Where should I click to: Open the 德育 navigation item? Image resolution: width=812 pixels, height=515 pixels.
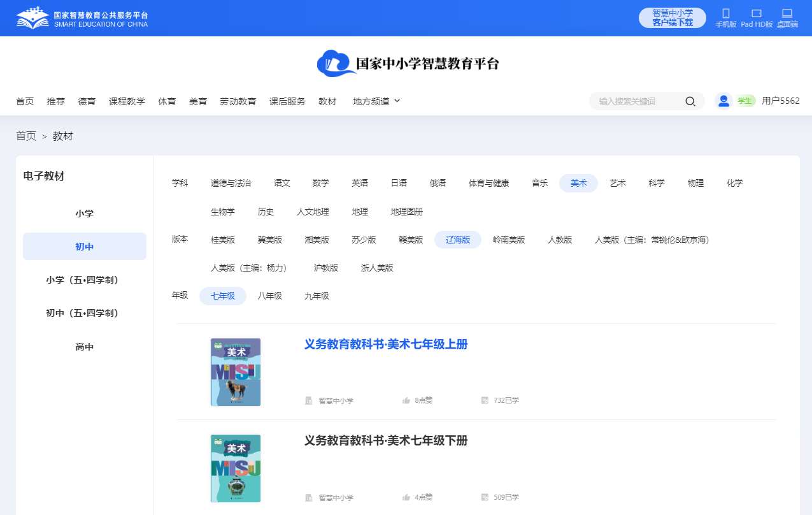(x=87, y=101)
